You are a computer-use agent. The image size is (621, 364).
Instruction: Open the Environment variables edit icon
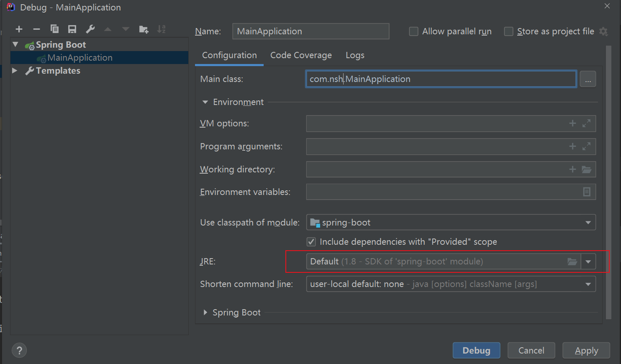pyautogui.click(x=587, y=192)
